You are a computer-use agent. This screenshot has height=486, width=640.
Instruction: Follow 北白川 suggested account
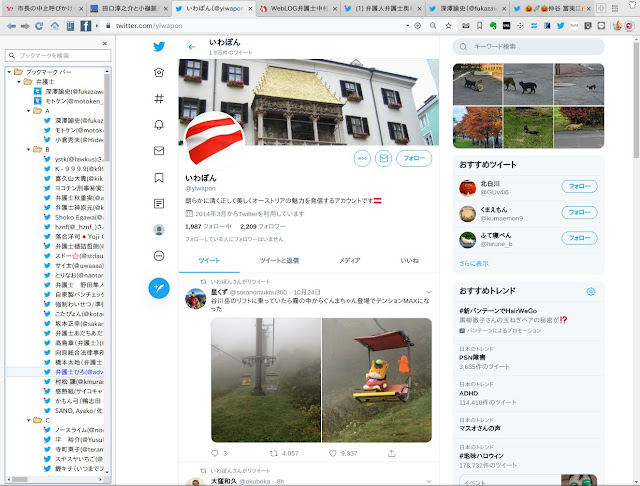[579, 186]
